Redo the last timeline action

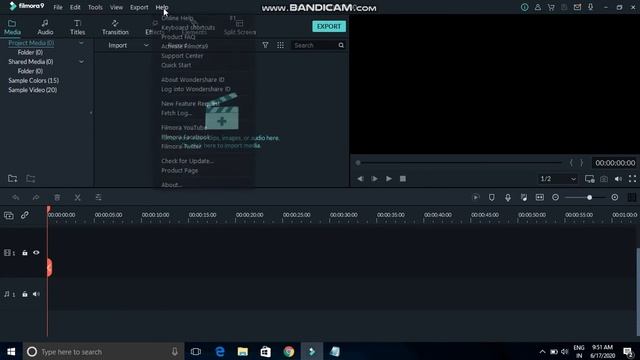[36, 198]
